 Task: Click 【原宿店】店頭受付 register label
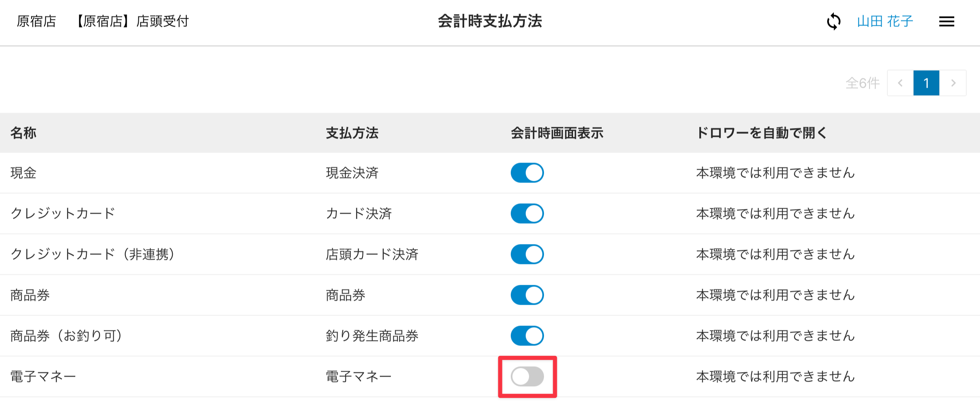pos(132,22)
